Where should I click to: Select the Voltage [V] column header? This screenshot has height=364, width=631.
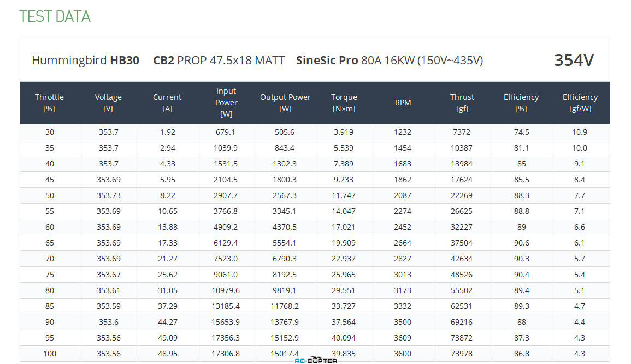pos(108,103)
